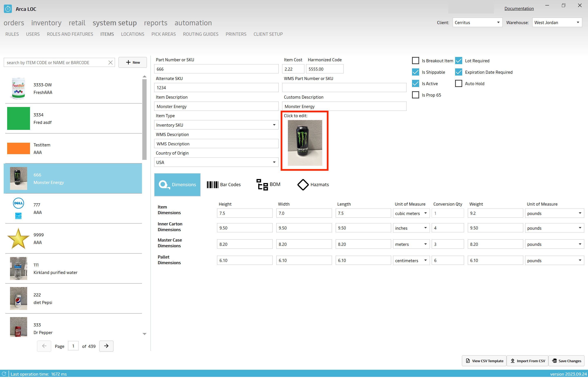The width and height of the screenshot is (588, 392).
Task: Click the New item button
Action: tap(133, 62)
